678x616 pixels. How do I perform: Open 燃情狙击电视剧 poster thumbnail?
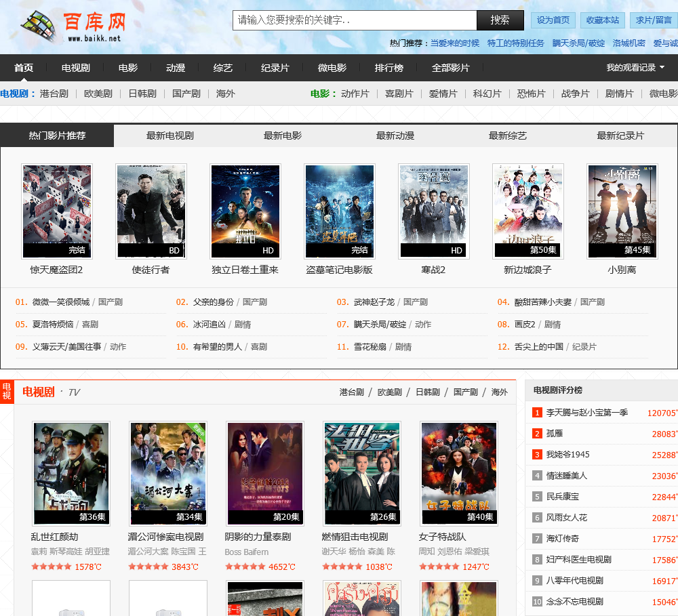pyautogui.click(x=362, y=473)
